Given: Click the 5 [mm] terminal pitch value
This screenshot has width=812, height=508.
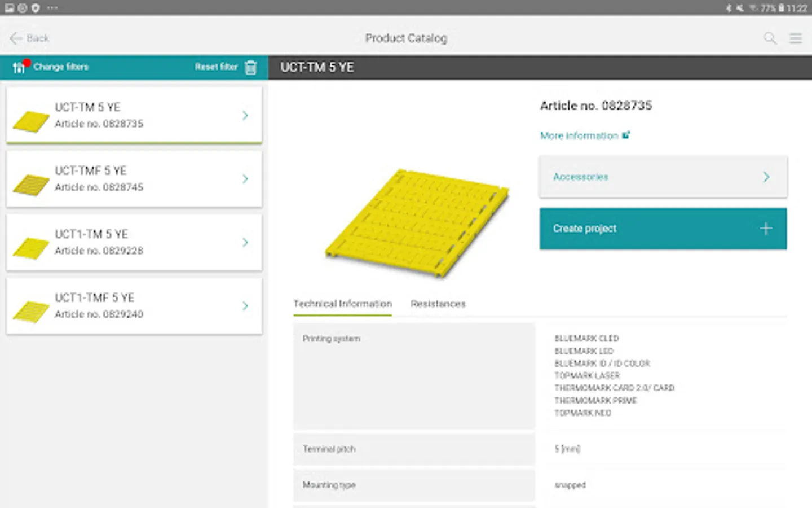Looking at the screenshot, I should [x=567, y=449].
